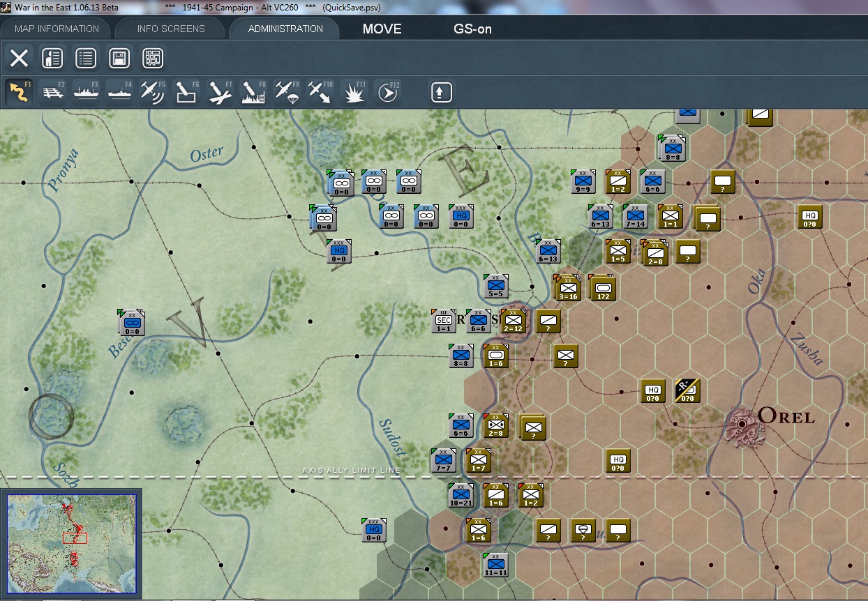Select the Soviet 1=5 infantry unit
This screenshot has width=868, height=601.
point(618,251)
